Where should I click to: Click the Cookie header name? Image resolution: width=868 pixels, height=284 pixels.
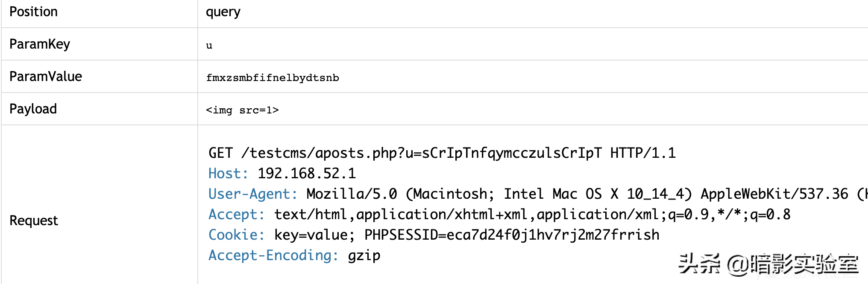tap(237, 235)
